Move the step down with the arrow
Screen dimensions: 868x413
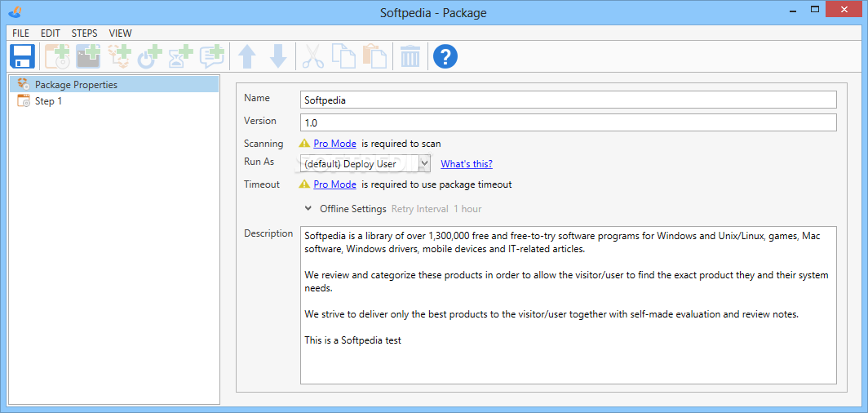278,56
